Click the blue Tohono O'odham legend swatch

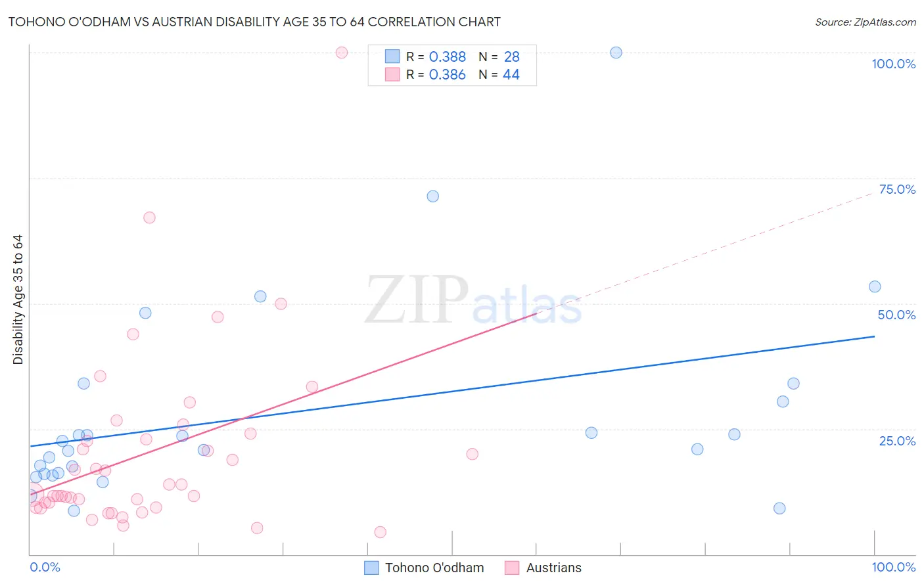371,568
